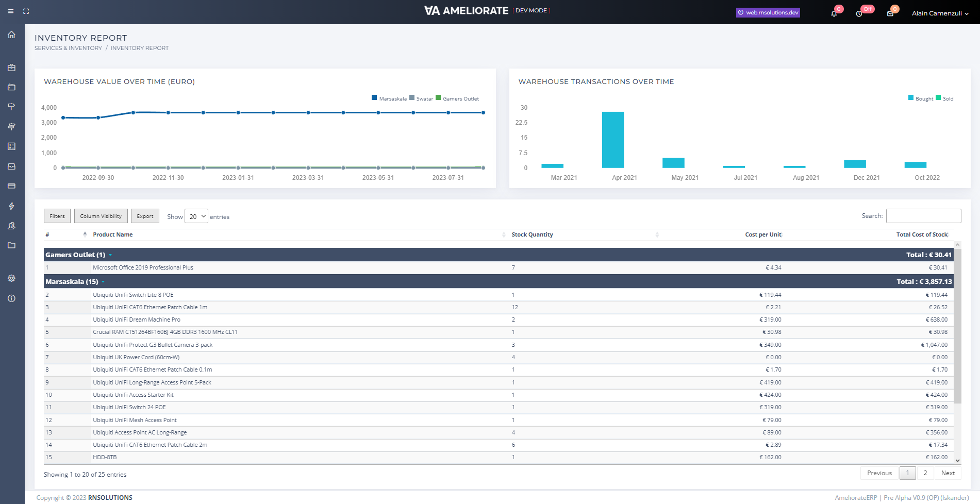Toggle Bought legend series
The image size is (980, 504).
(x=921, y=98)
